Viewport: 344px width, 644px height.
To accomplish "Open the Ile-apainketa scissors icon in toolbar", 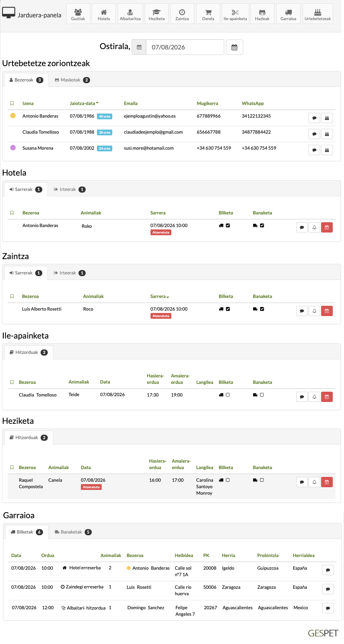I will (x=235, y=14).
